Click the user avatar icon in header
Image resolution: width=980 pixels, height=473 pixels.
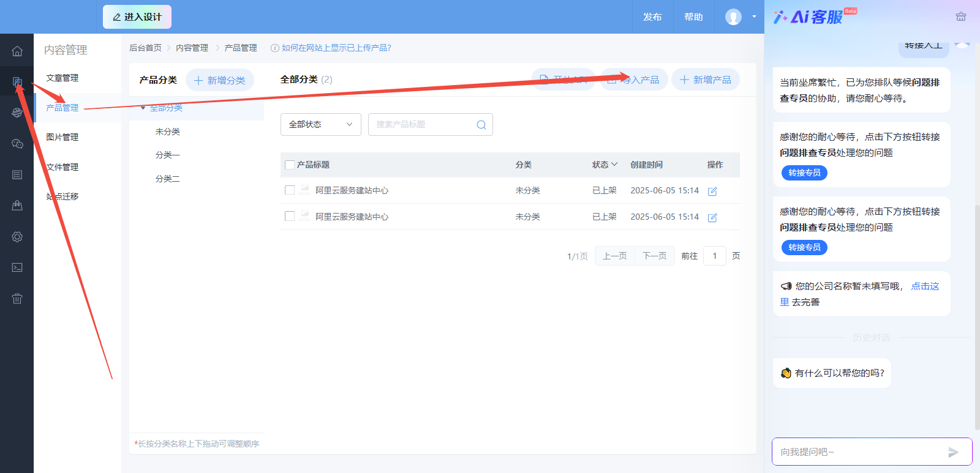click(x=733, y=17)
